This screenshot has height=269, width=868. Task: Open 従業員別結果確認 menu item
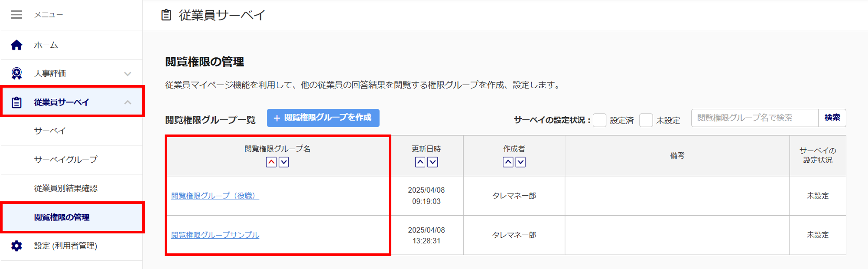[66, 188]
